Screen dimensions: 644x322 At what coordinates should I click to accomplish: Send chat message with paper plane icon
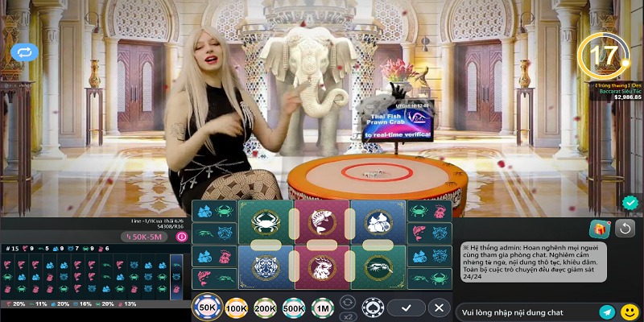point(607,312)
